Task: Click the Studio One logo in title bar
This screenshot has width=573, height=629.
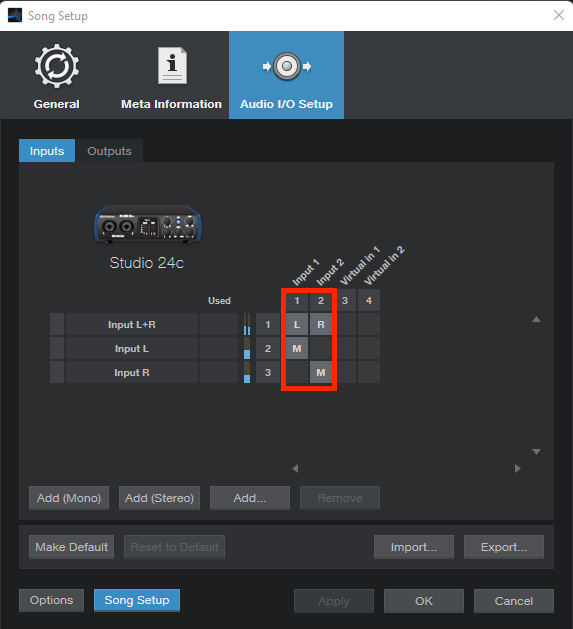Action: click(x=15, y=16)
